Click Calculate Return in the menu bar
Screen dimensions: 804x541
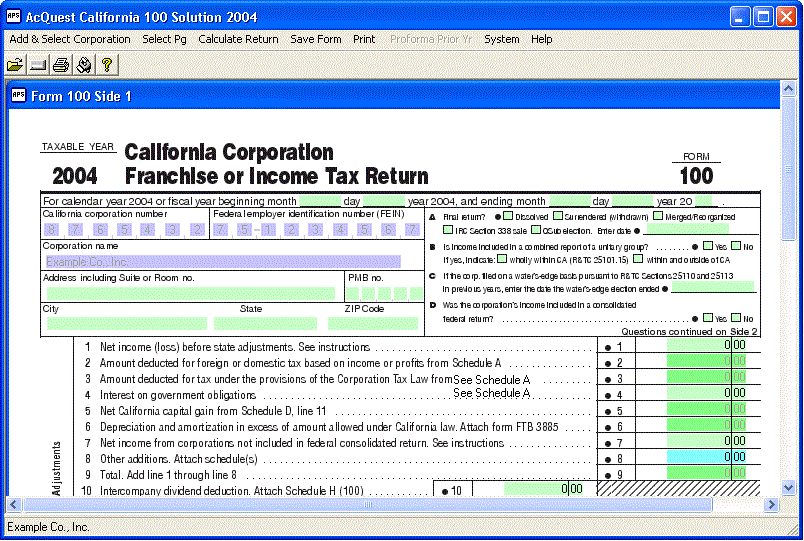coord(238,39)
